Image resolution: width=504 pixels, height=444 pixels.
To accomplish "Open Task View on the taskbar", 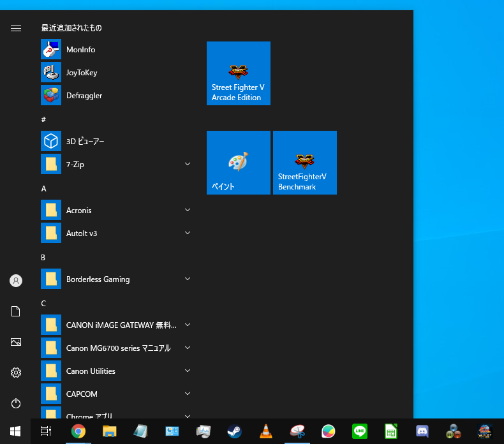I will coord(46,431).
